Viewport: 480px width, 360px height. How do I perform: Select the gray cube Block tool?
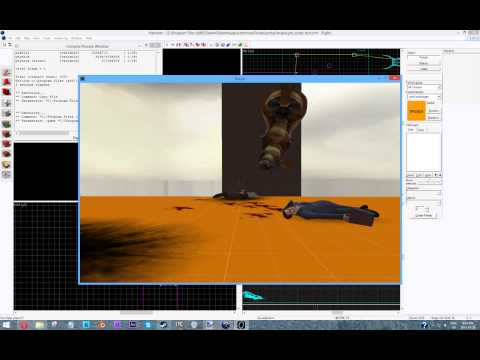(7, 113)
